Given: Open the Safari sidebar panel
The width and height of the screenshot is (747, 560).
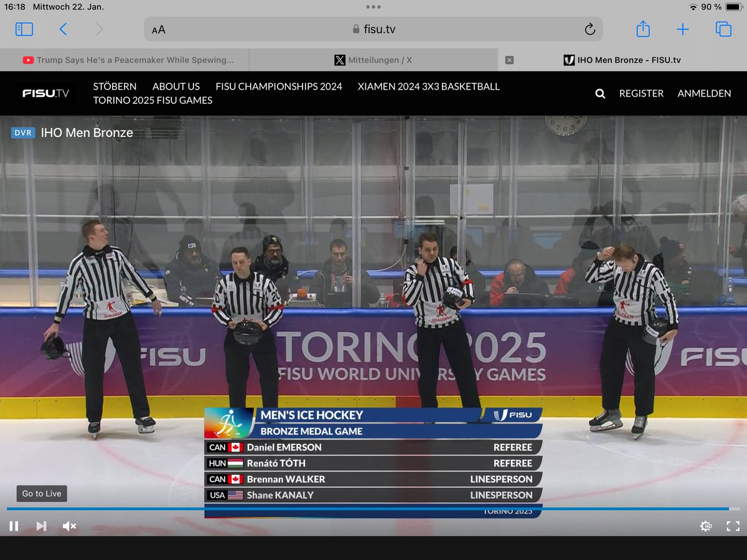Looking at the screenshot, I should (x=24, y=29).
